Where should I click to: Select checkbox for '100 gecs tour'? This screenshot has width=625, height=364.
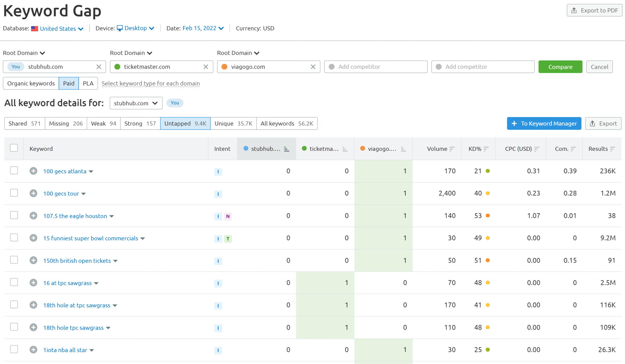[x=14, y=193]
